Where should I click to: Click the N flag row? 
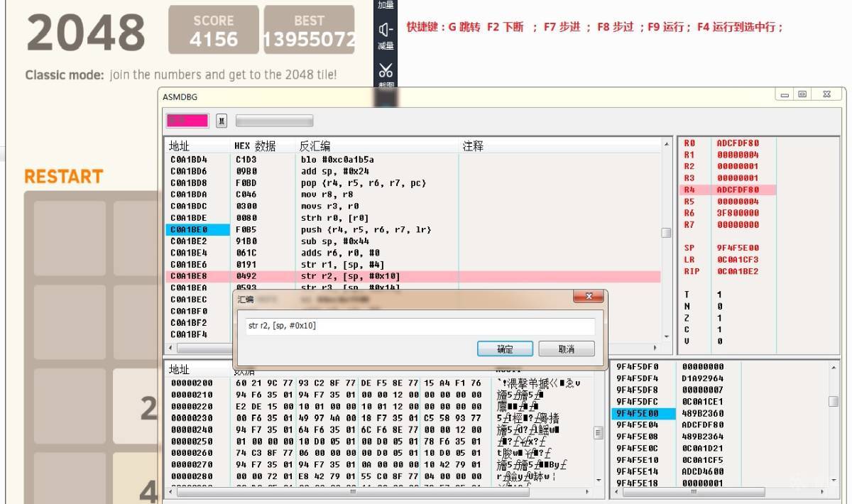(727, 307)
